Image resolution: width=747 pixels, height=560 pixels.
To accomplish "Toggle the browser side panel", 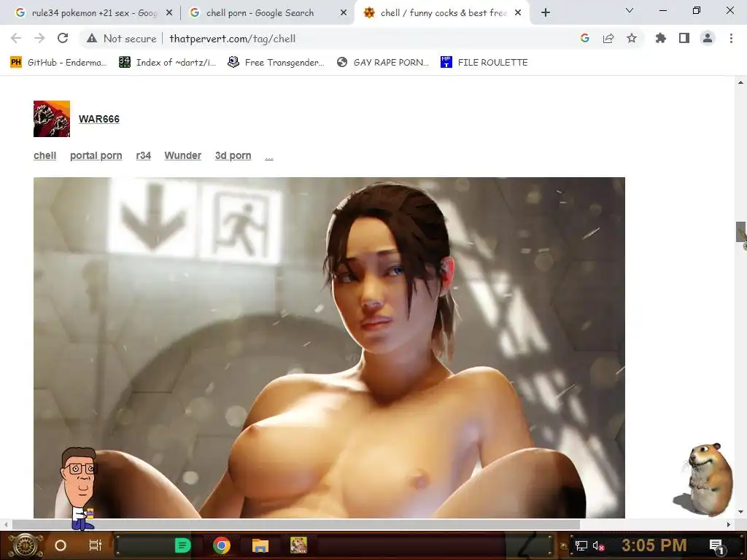I will pos(684,38).
